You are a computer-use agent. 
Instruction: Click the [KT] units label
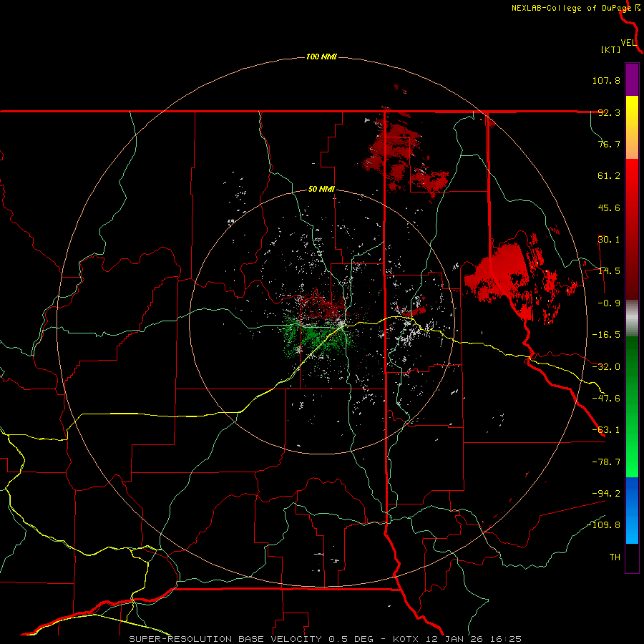click(x=611, y=49)
